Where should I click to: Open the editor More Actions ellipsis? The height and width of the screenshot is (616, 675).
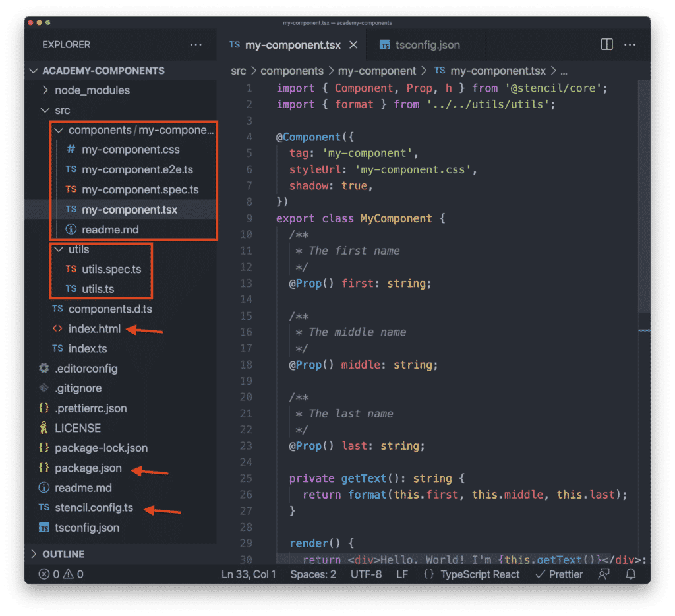point(630,45)
